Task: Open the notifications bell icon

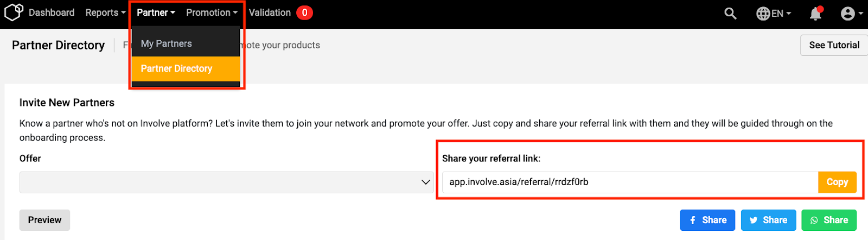Action: click(815, 13)
